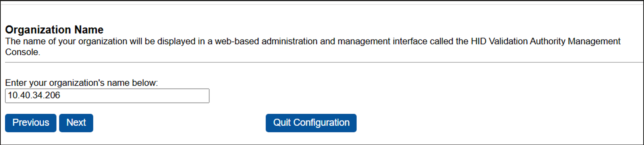Click the "Quit Configuration" button text
644x145 pixels.
[x=311, y=123]
